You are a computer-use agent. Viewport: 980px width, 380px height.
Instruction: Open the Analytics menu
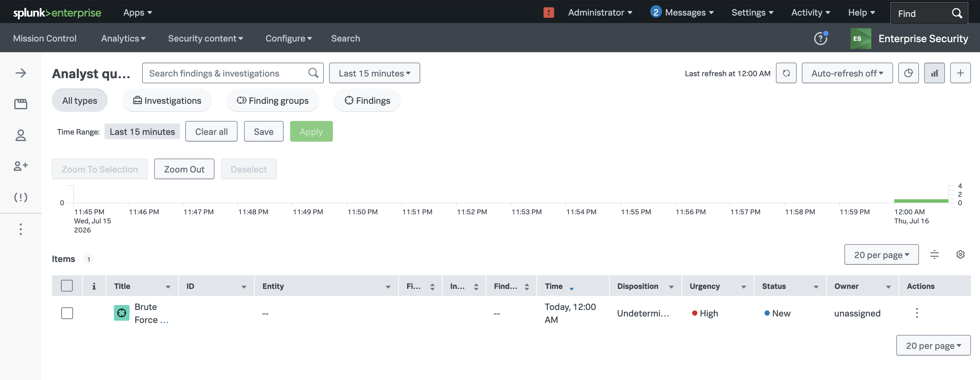pos(123,38)
